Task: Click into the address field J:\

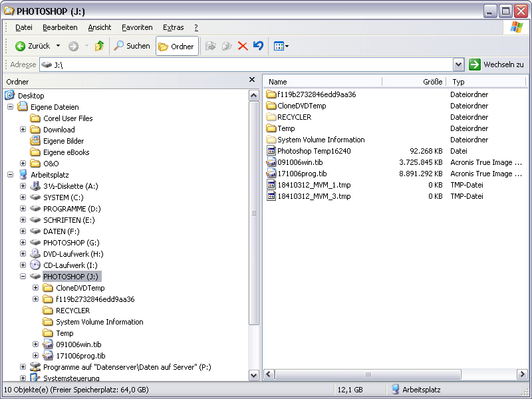Action: [x=246, y=65]
